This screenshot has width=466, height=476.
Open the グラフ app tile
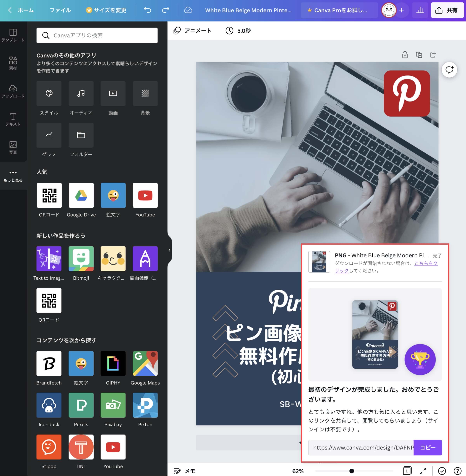(49, 135)
